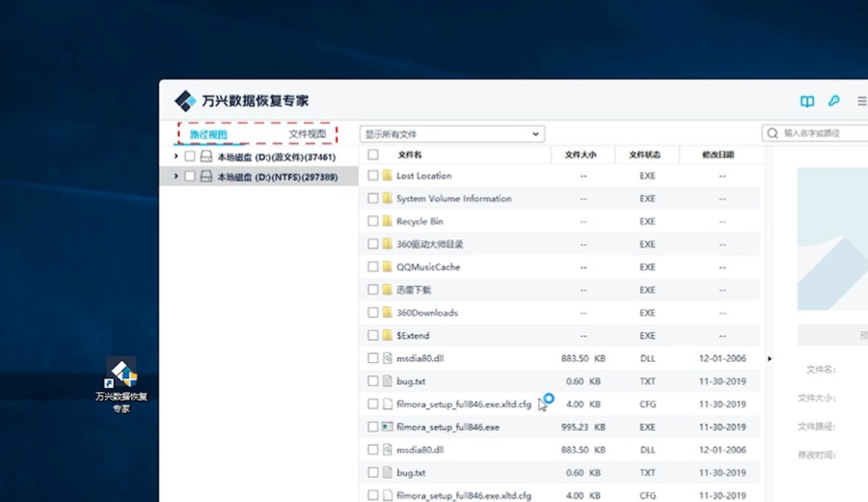Tick the 迅雷下载 checkbox

tap(373, 290)
